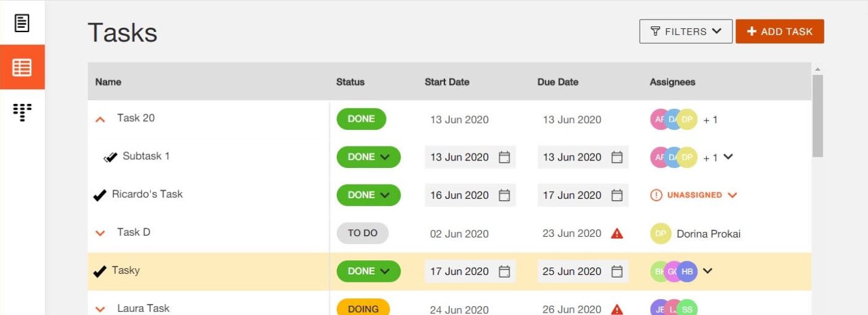Open calendar for Tasky start date
The image size is (868, 315).
(504, 271)
